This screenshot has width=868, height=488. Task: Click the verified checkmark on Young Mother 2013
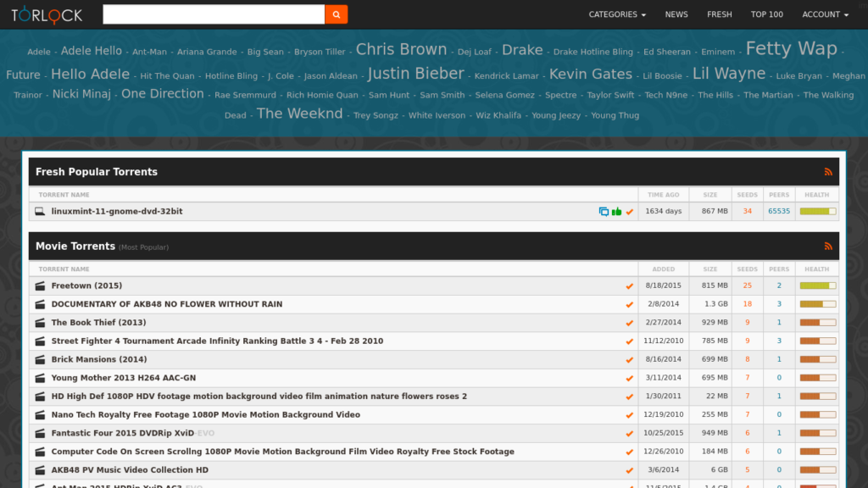pos(629,378)
